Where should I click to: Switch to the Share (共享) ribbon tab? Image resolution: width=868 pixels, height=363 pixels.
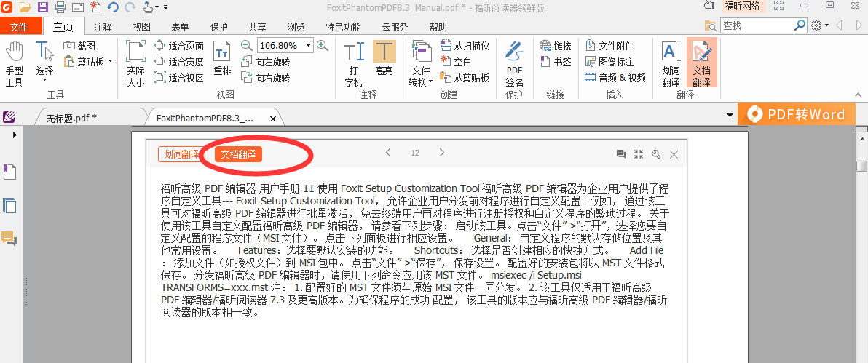(257, 27)
